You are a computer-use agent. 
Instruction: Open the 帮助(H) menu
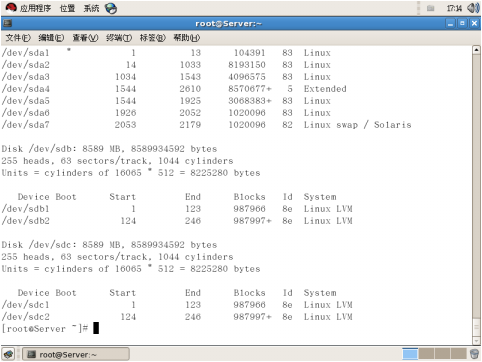coord(187,38)
